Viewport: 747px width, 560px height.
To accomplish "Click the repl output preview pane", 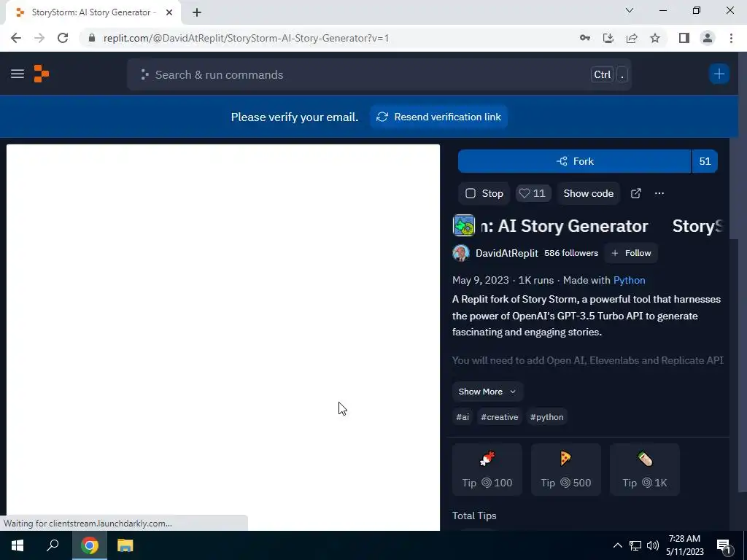I will coord(223,337).
